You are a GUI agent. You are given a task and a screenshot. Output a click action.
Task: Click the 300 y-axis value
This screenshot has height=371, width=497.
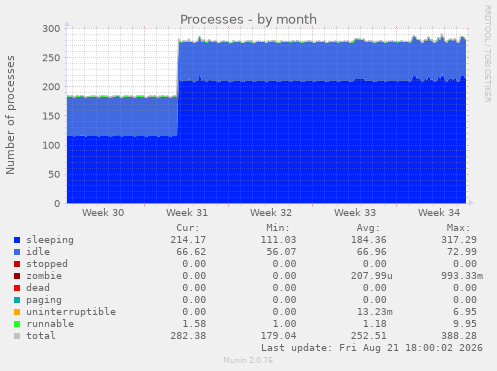coord(51,29)
